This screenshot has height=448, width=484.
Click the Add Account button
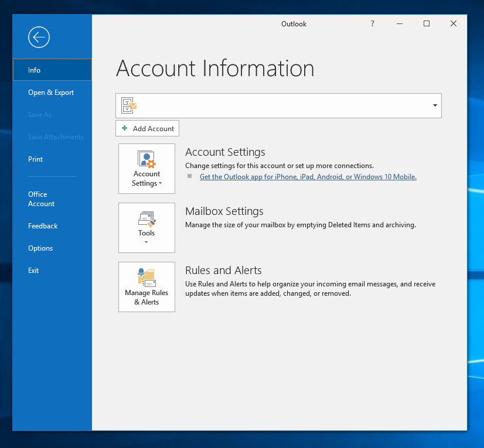pos(147,128)
